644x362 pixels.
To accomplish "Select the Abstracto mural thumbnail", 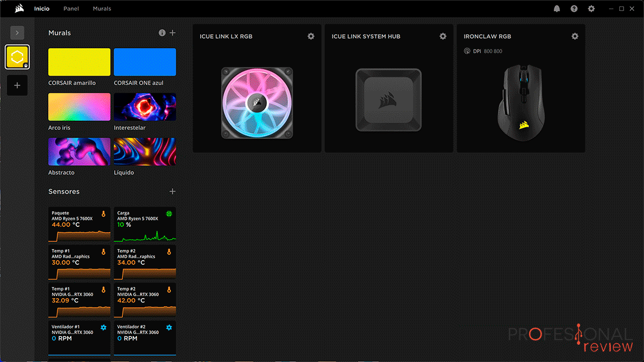I will 79,152.
